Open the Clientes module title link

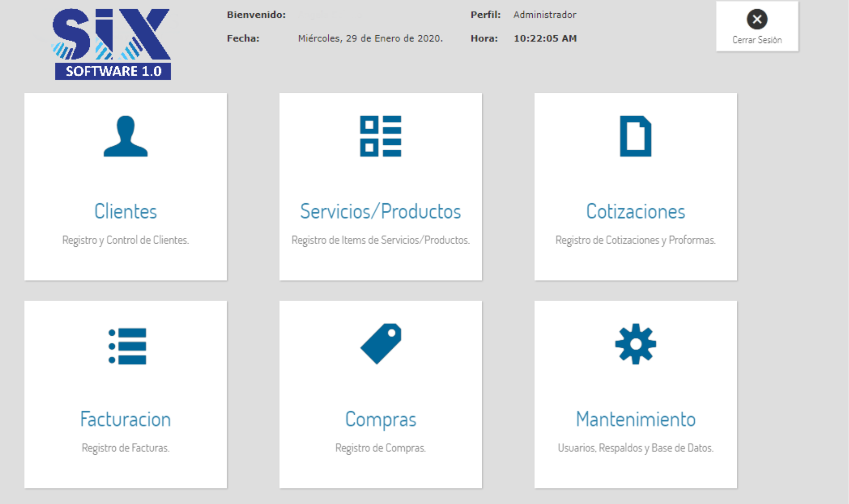coord(126,211)
